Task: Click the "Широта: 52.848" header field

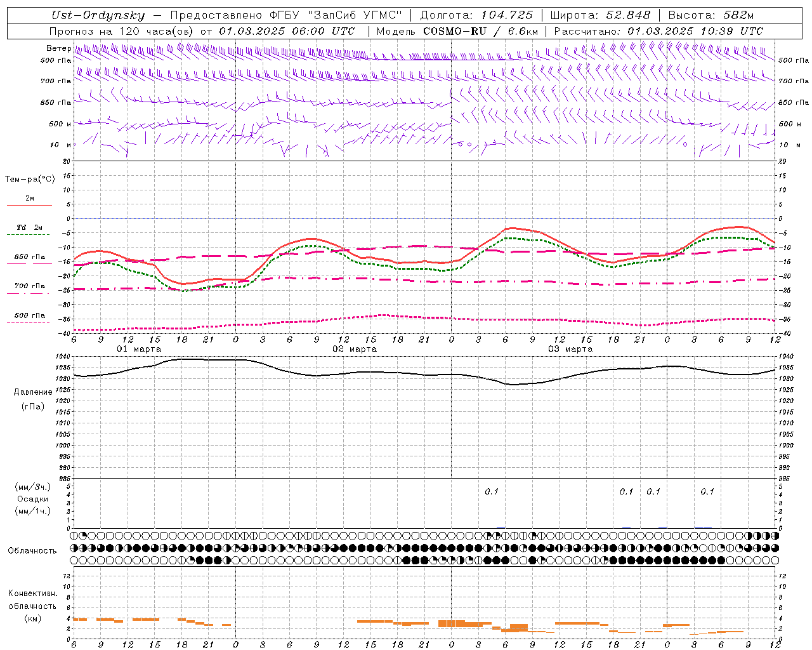Action: click(600, 15)
